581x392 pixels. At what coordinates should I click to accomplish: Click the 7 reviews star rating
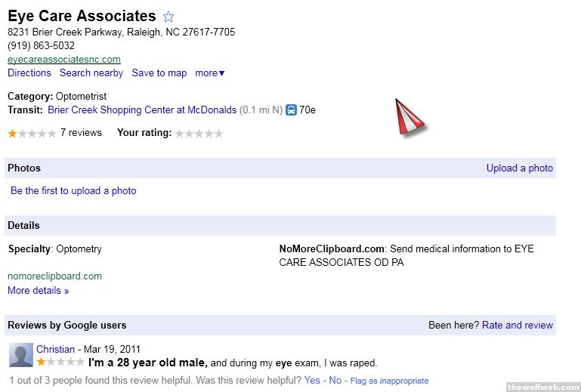pos(32,134)
